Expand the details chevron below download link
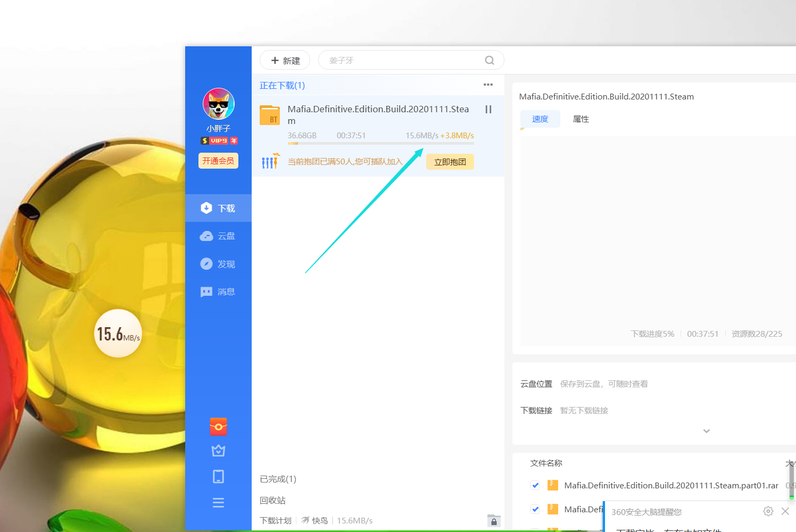The height and width of the screenshot is (532, 796). 706,431
